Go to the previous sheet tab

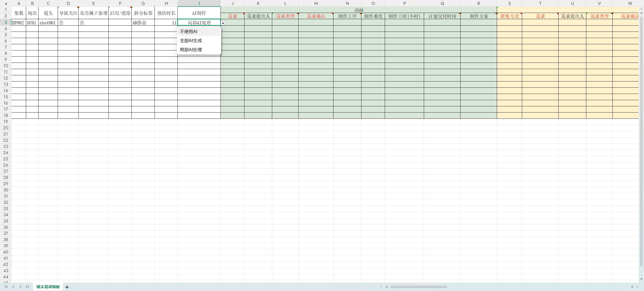[13, 287]
